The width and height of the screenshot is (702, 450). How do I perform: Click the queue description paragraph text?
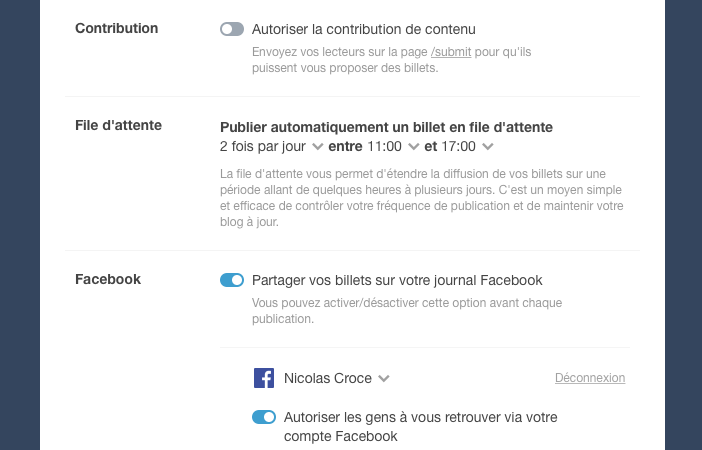coord(420,198)
